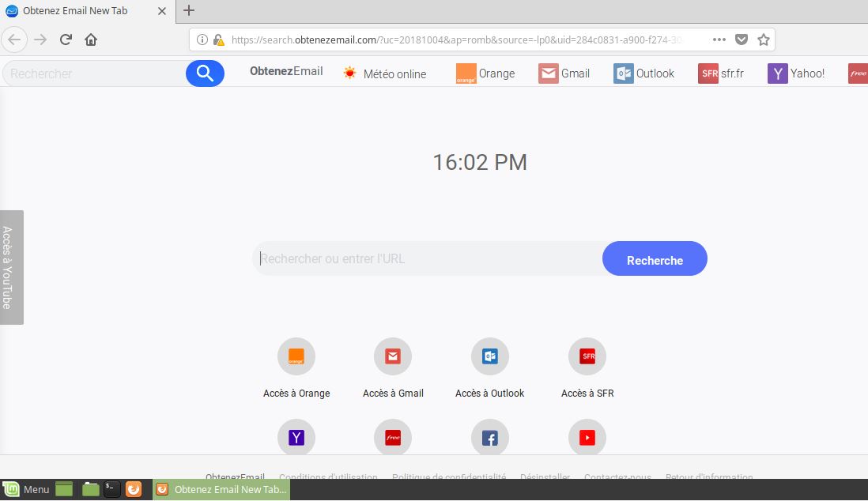Click the green show desktop taskbar icon
Screen dimensions: 868x501
(64, 489)
